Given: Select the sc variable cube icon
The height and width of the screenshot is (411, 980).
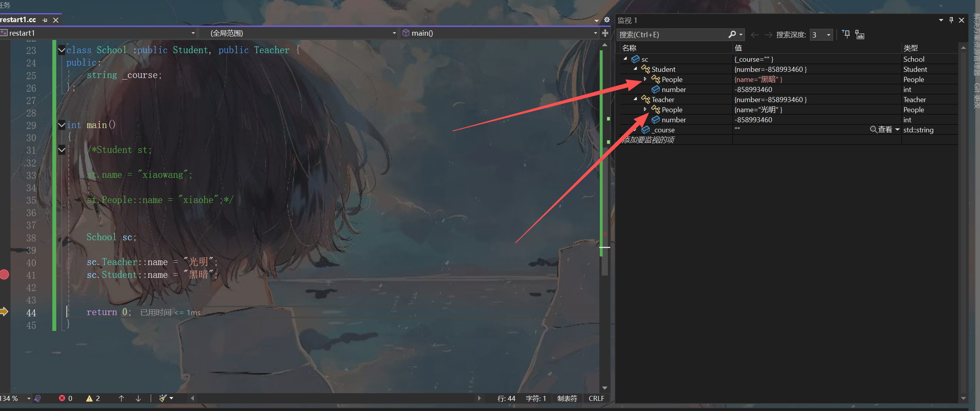Looking at the screenshot, I should [635, 59].
